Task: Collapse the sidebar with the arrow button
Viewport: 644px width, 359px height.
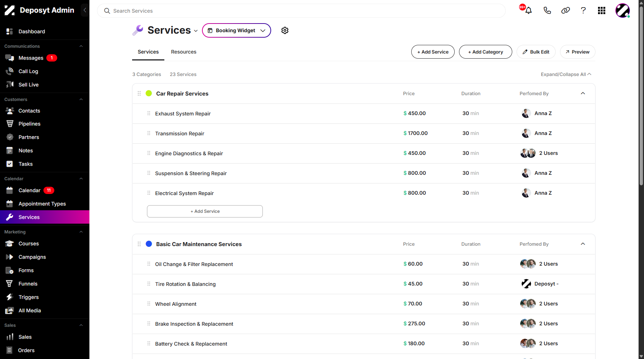Action: [x=85, y=10]
